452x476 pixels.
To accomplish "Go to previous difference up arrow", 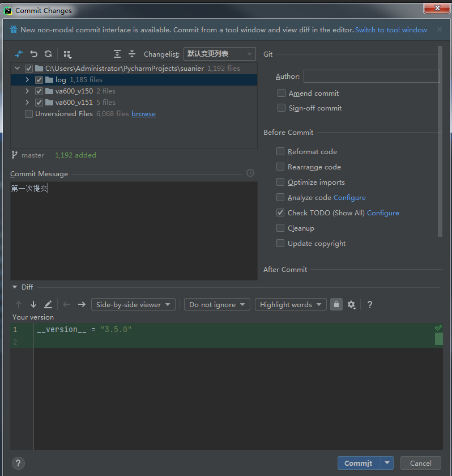I will pos(19,304).
